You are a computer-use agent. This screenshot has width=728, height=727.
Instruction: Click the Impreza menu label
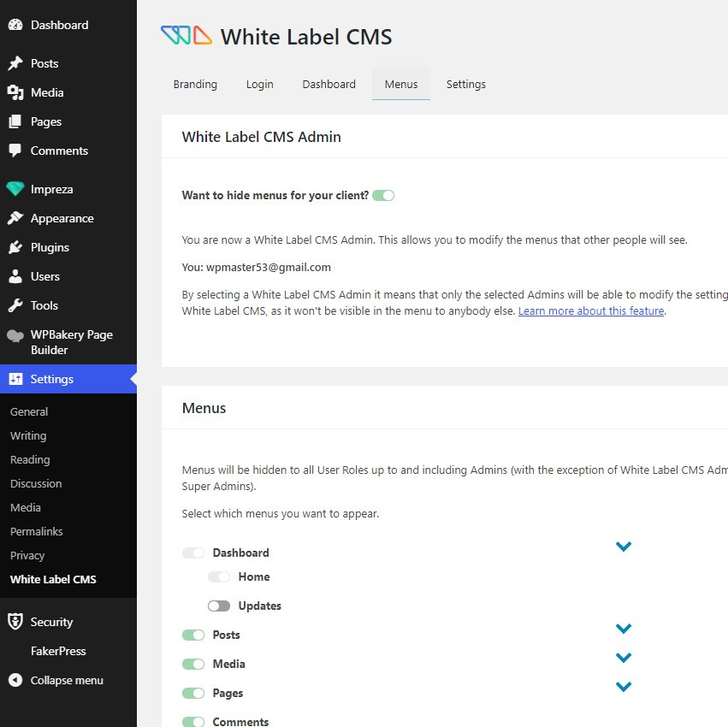[x=51, y=189]
